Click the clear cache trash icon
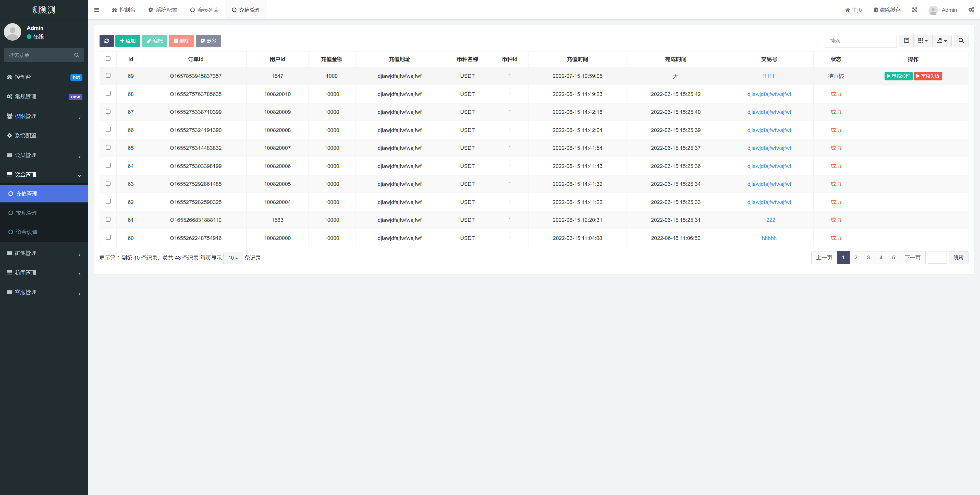 (876, 10)
